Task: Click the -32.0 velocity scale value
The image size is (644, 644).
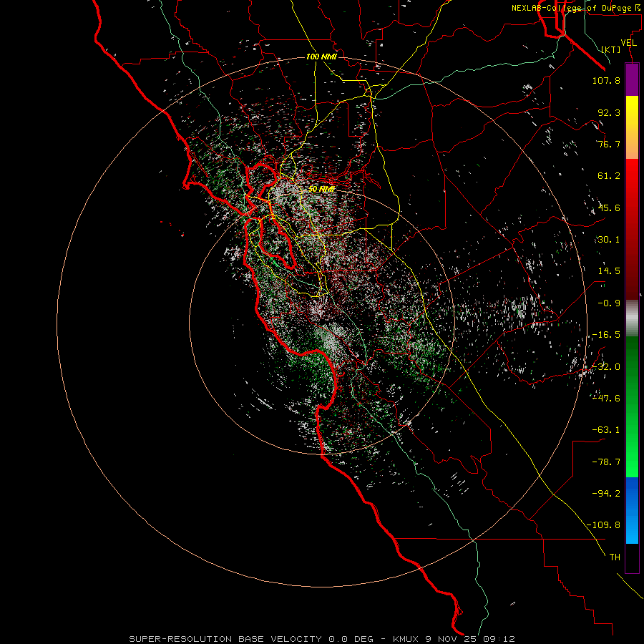Action: pyautogui.click(x=606, y=367)
